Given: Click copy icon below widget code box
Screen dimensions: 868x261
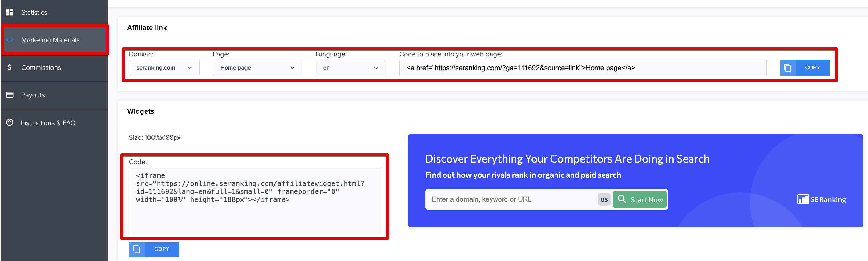Looking at the screenshot, I should (x=136, y=249).
